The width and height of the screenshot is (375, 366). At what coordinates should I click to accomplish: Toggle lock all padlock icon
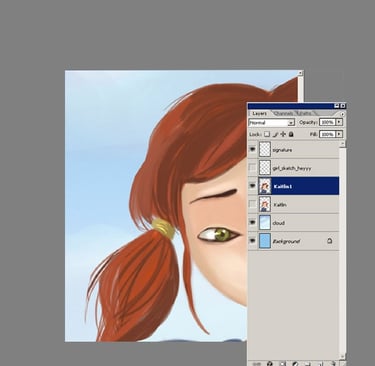tap(291, 134)
